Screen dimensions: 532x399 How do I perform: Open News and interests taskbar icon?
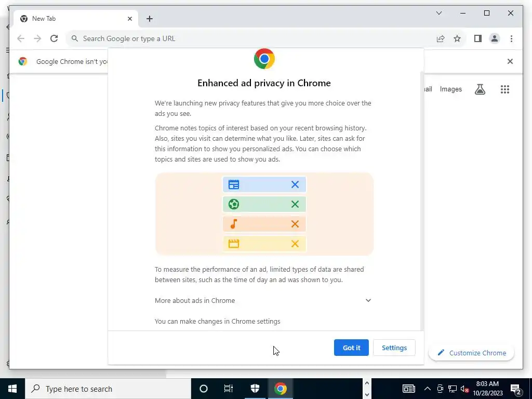[x=409, y=389]
